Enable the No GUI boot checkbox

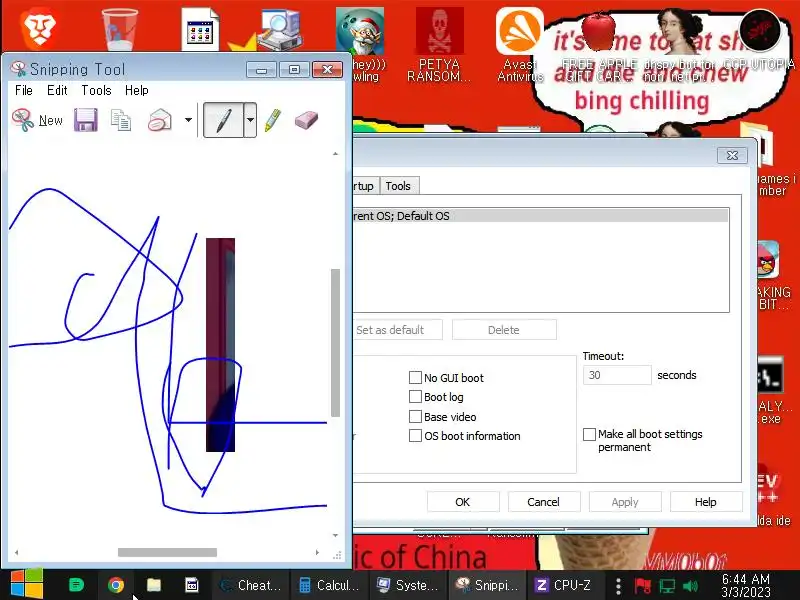point(415,378)
